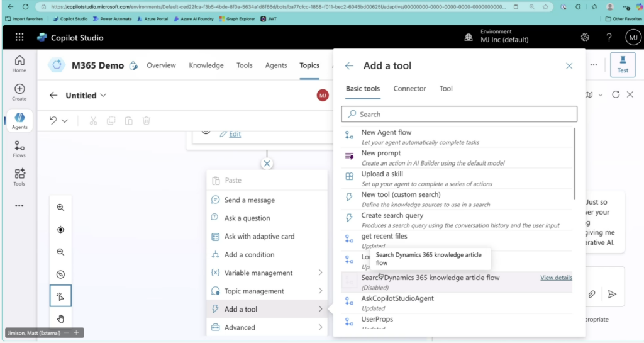
Task: Zoom out on the canvas
Action: (60, 252)
